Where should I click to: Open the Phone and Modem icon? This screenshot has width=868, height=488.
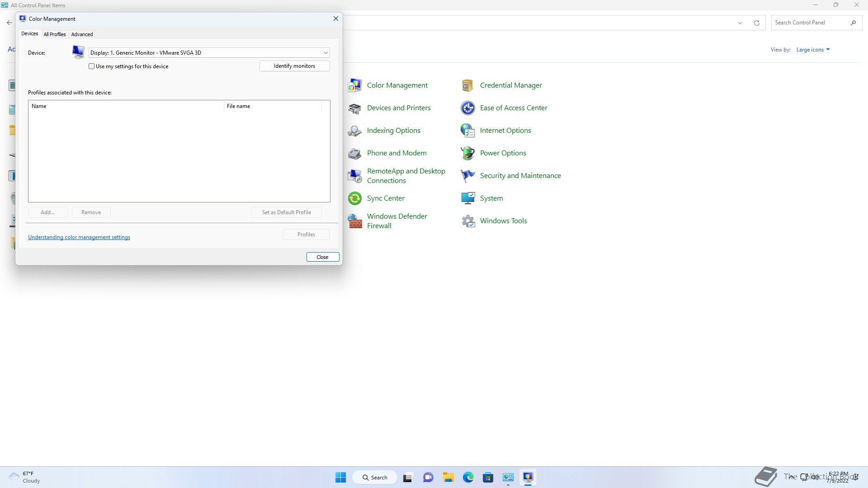[x=355, y=153]
